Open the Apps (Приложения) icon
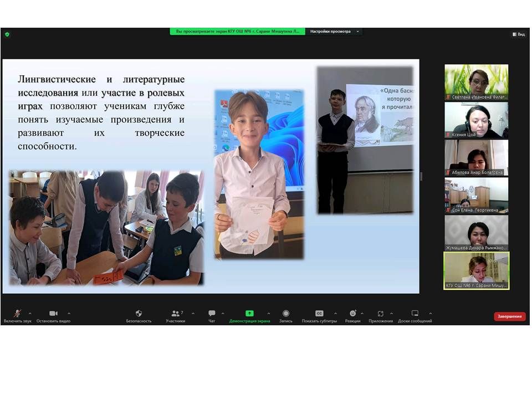The width and height of the screenshot is (532, 399). coord(380,314)
